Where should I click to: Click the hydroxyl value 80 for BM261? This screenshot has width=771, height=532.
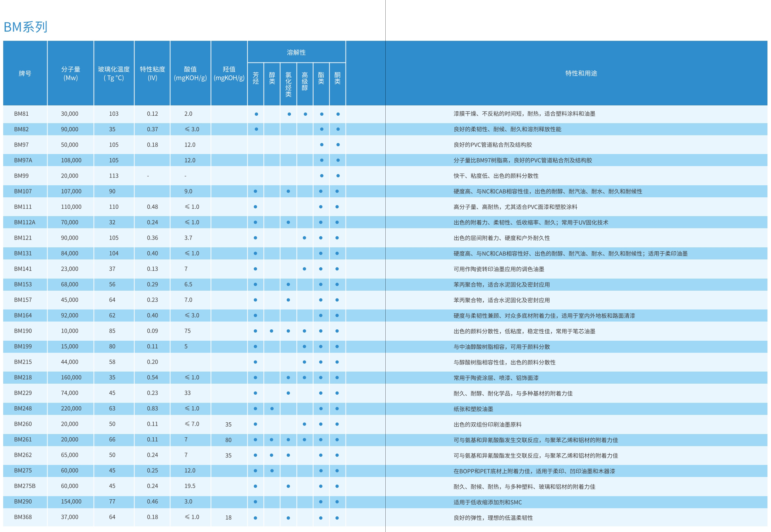click(228, 440)
